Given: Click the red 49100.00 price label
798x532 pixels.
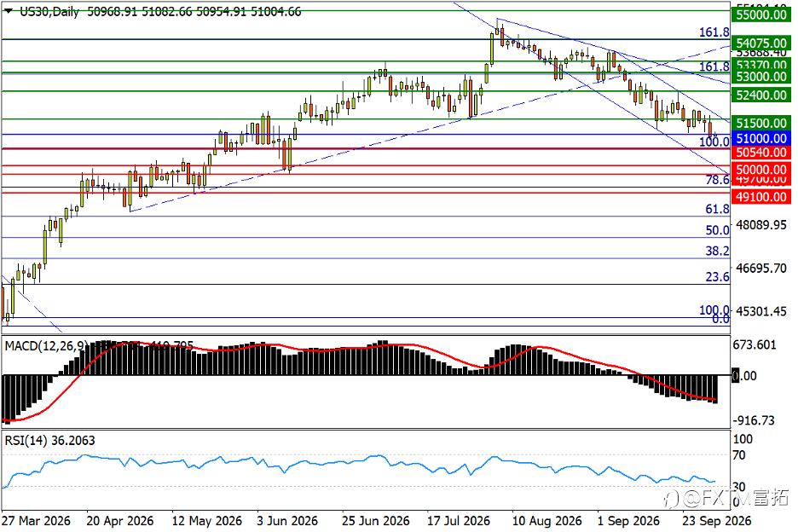Looking at the screenshot, I should pyautogui.click(x=761, y=196).
